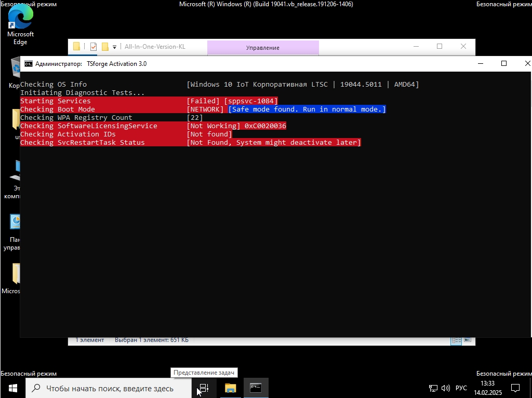Select the Recycle Bin desktop icon
Viewport: 532px width, 398px height.
[x=15, y=73]
